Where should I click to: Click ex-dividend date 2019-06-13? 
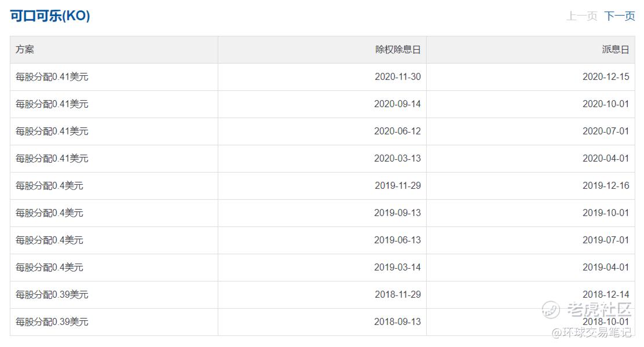pyautogui.click(x=397, y=240)
